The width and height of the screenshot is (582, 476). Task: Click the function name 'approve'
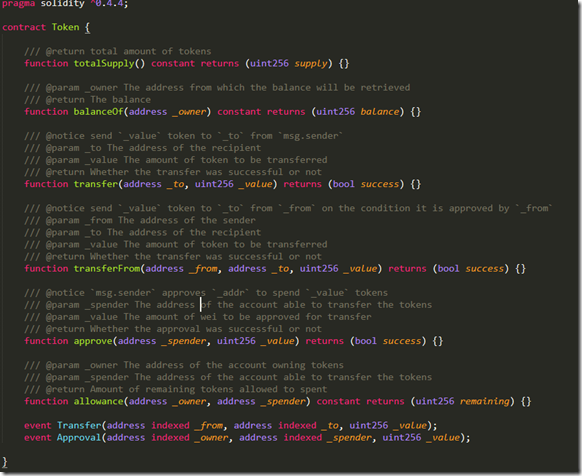pos(93,341)
